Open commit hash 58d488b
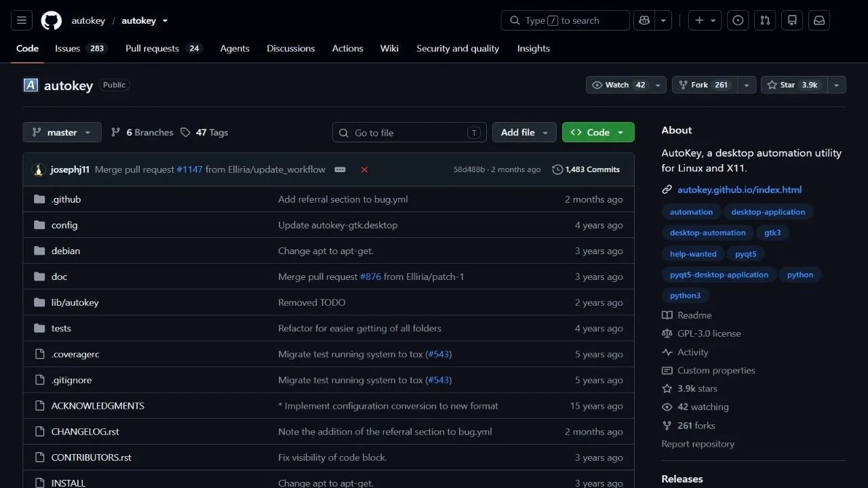868x488 pixels. pos(469,169)
